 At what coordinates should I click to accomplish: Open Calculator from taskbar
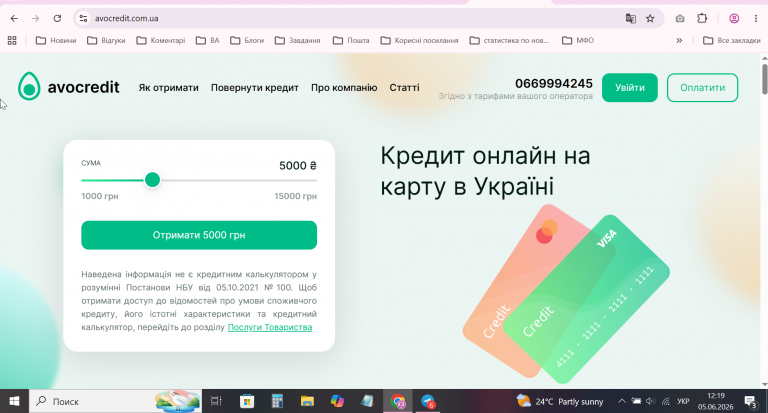pos(277,401)
